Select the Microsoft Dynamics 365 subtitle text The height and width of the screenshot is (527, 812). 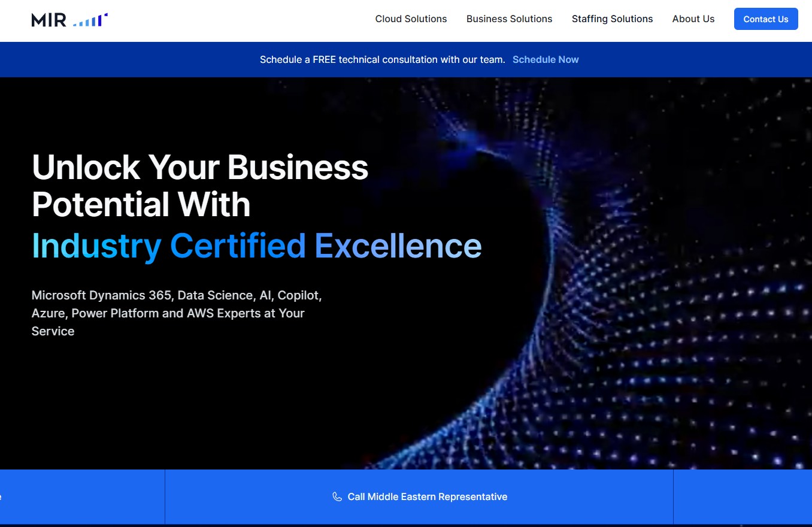177,313
